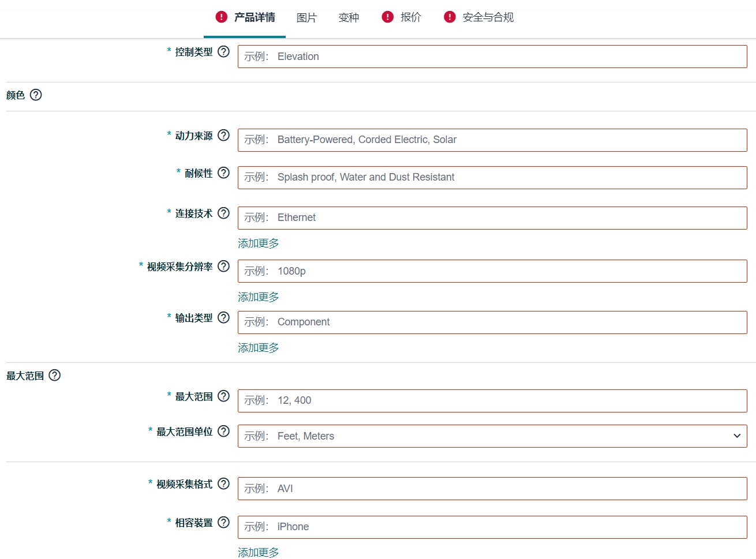The image size is (756, 559).
Task: Click 添加更多 under 视频采集分辨率
Action: point(259,297)
